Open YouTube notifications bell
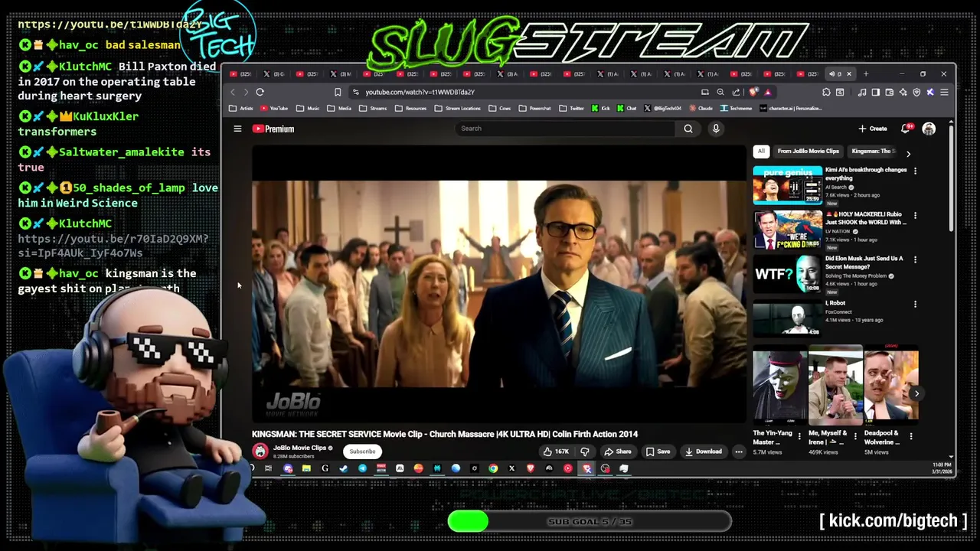This screenshot has width=980, height=551. pos(906,129)
